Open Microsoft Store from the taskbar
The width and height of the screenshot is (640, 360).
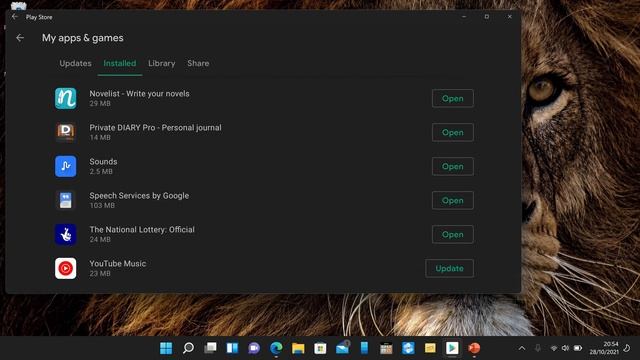320,348
